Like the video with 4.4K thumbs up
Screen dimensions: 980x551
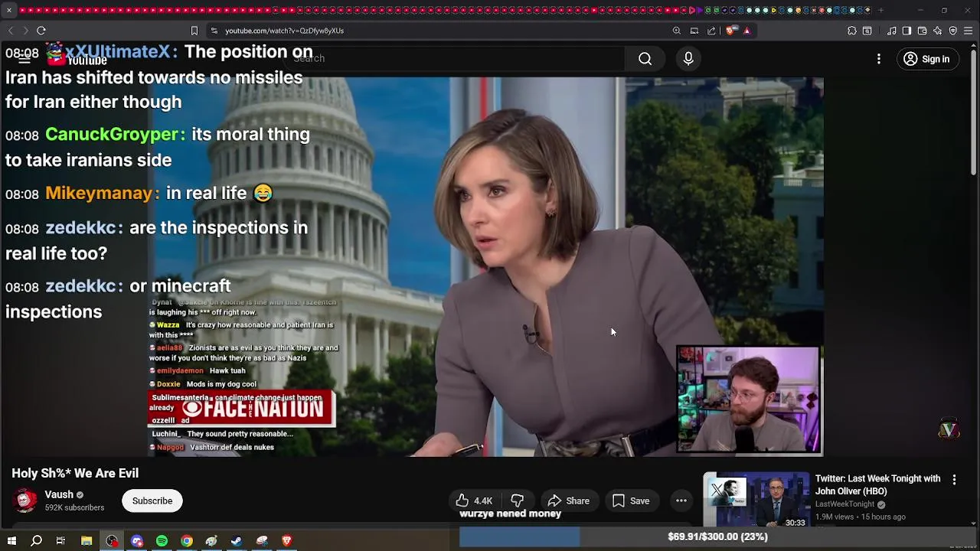pos(475,501)
